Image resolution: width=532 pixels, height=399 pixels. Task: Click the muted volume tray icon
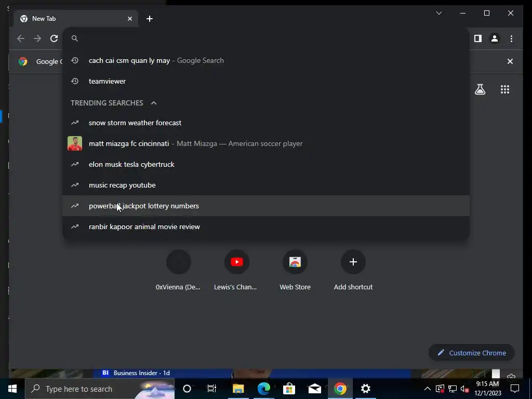tap(465, 389)
